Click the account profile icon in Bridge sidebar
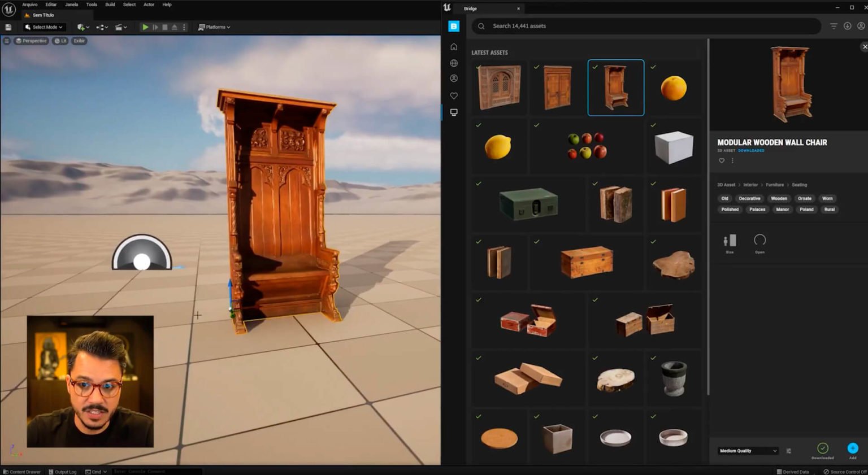Screen dimensions: 868x475 454,78
